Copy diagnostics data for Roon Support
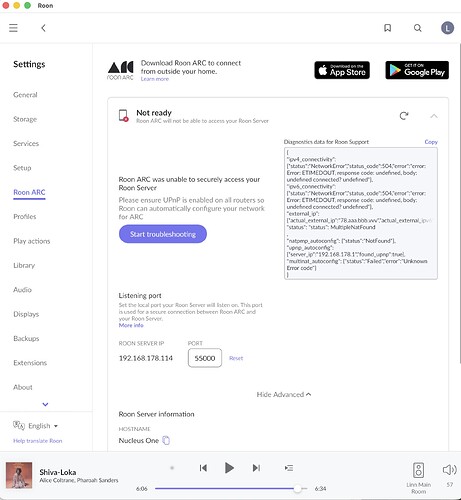461x500 pixels. 431,142
